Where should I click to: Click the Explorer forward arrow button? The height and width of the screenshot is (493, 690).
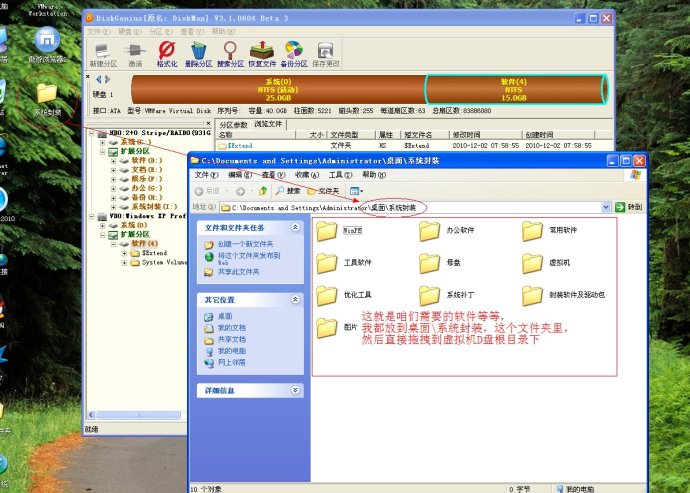pyautogui.click(x=240, y=191)
